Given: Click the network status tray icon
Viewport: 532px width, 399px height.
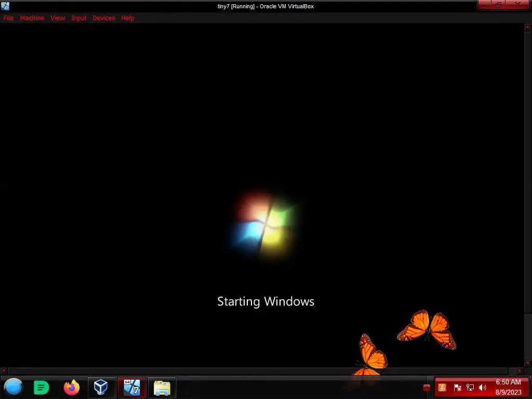Looking at the screenshot, I should tap(470, 388).
